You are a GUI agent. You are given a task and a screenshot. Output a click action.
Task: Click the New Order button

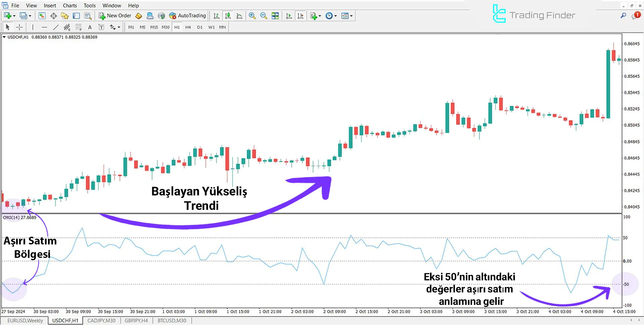[115, 16]
